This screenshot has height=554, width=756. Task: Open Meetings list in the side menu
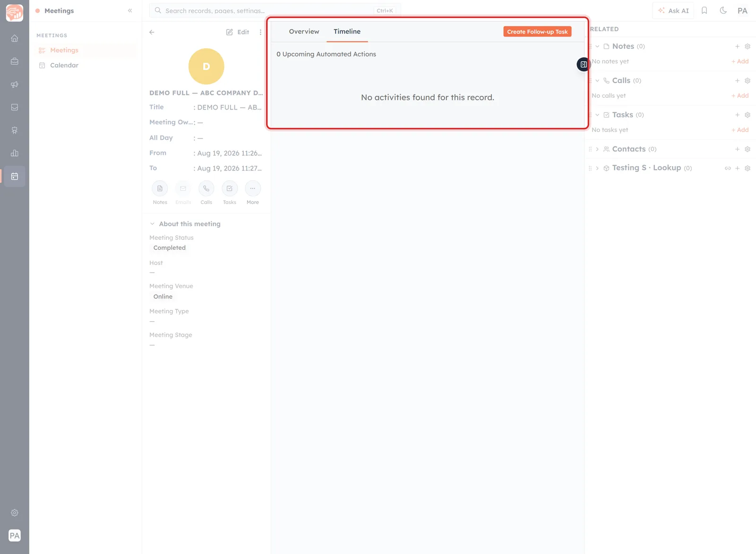(86, 50)
